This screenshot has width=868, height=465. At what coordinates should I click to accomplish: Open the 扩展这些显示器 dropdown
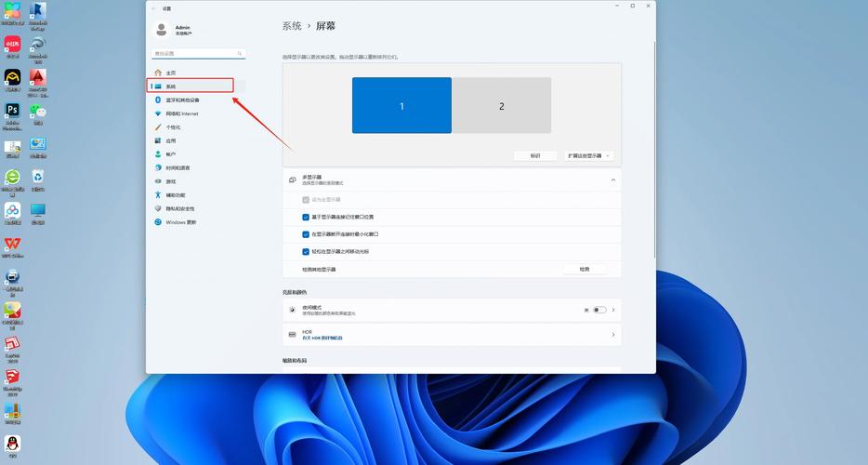click(589, 155)
